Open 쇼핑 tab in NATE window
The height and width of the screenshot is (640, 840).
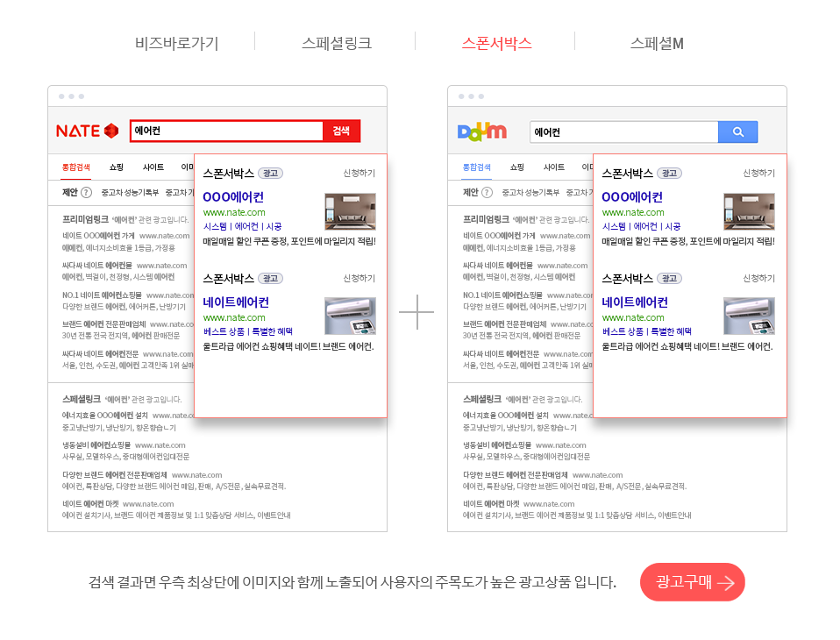(117, 167)
